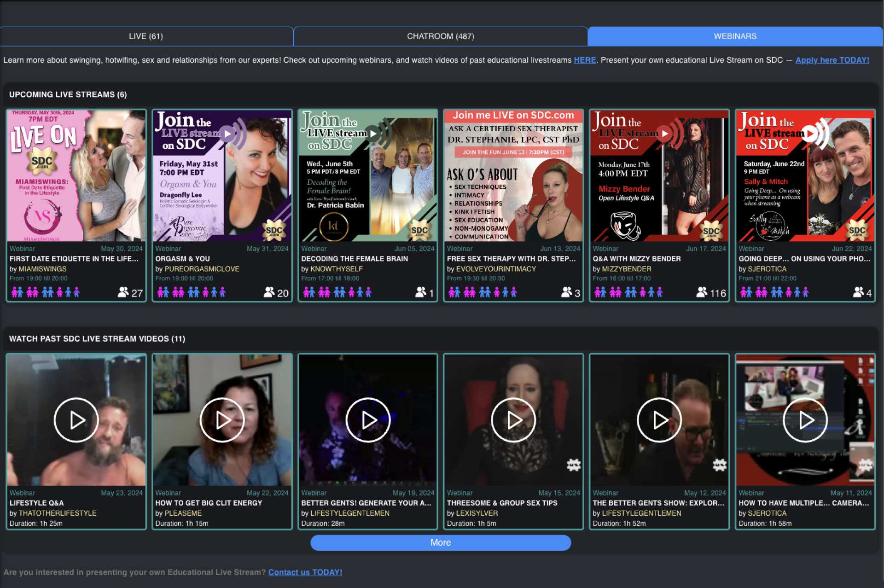The height and width of the screenshot is (588, 884).
Task: Click the Contact us TODAY! link
Action: pos(305,572)
